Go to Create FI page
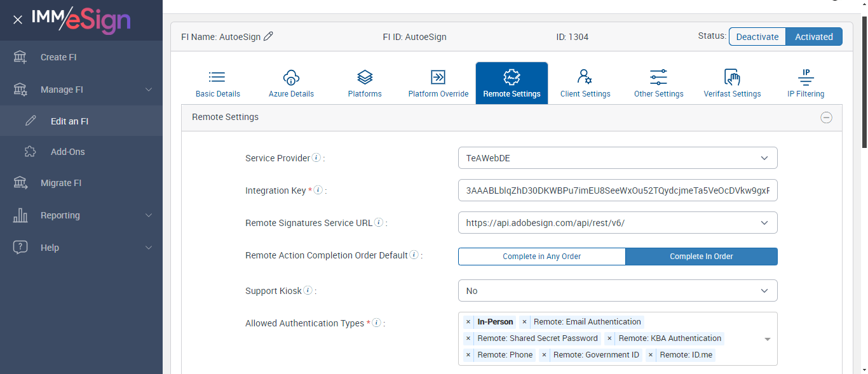 58,57
